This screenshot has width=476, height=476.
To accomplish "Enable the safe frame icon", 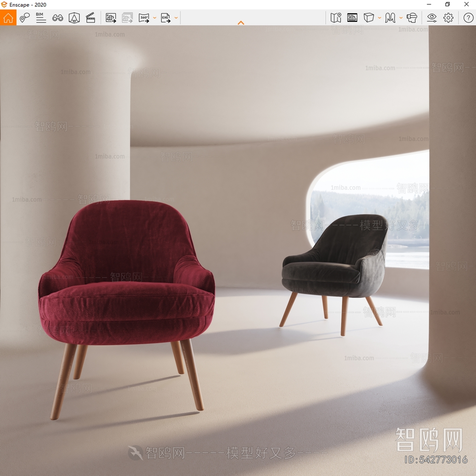I will pyautogui.click(x=74, y=18).
